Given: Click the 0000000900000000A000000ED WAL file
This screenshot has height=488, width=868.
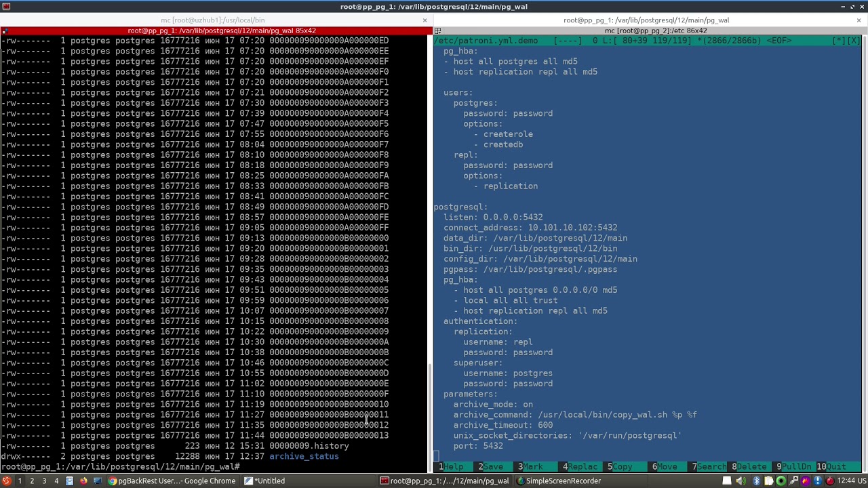Looking at the screenshot, I should point(329,41).
